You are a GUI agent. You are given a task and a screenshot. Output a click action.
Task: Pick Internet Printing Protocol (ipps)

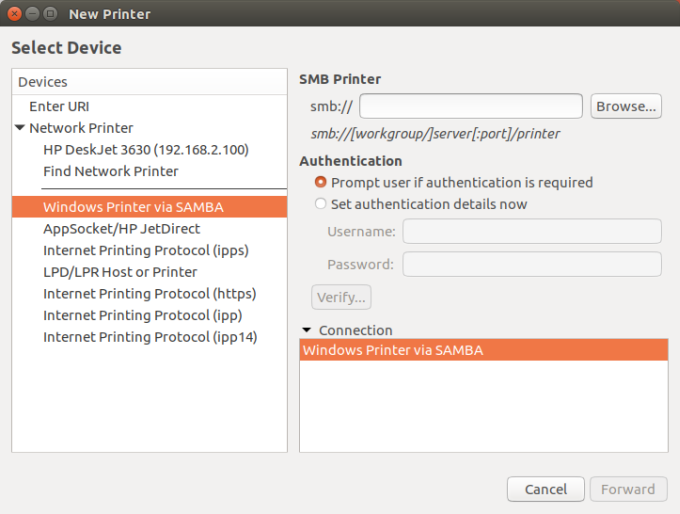tap(145, 250)
